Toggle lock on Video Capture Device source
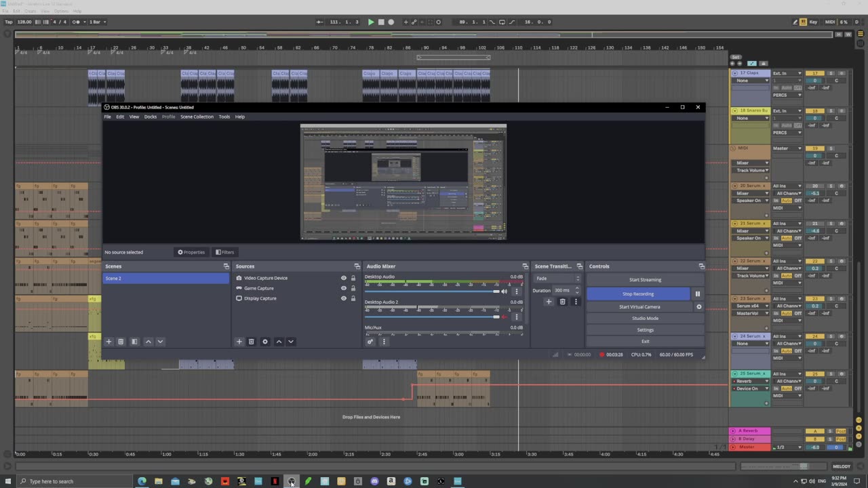This screenshot has width=868, height=488. point(353,278)
